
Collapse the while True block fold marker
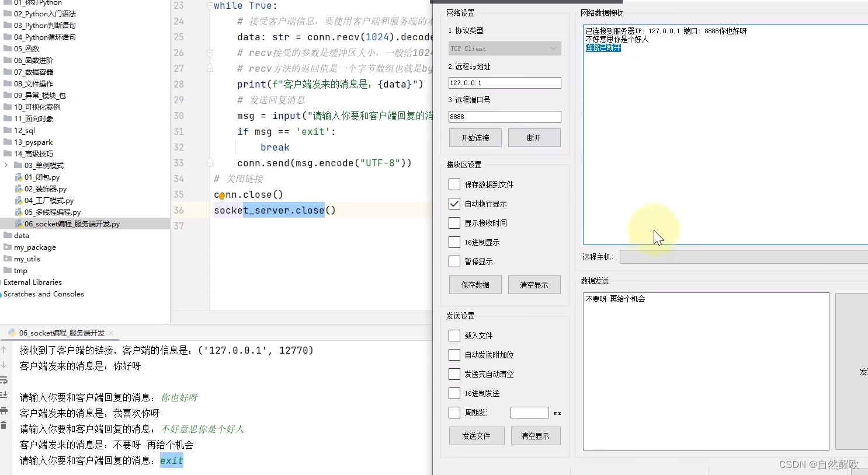210,6
